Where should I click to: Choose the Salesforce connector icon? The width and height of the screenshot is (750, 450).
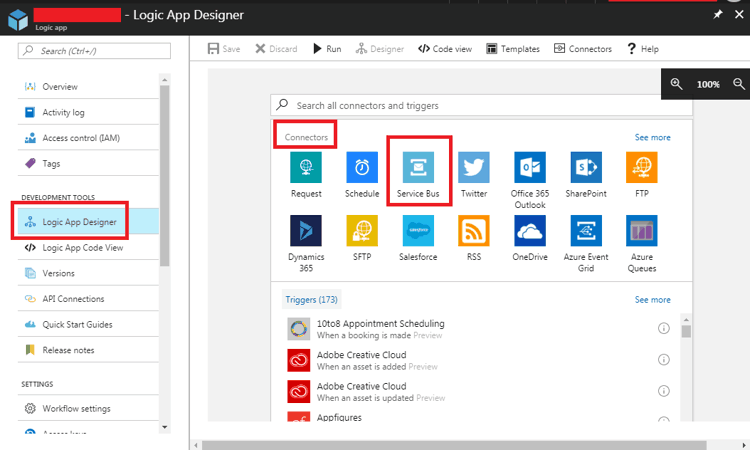[x=418, y=231]
